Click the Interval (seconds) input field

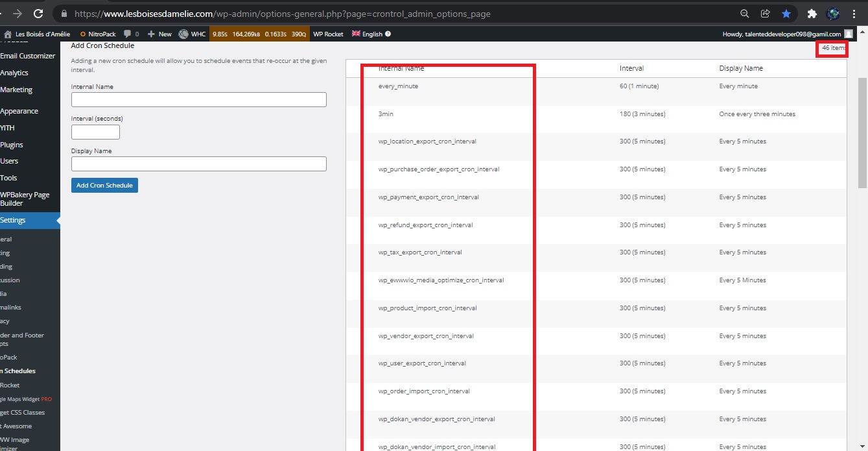click(95, 132)
